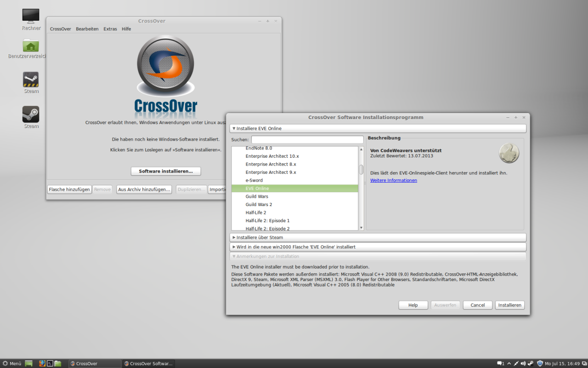
Task: Click the Cancel button
Action: click(478, 305)
